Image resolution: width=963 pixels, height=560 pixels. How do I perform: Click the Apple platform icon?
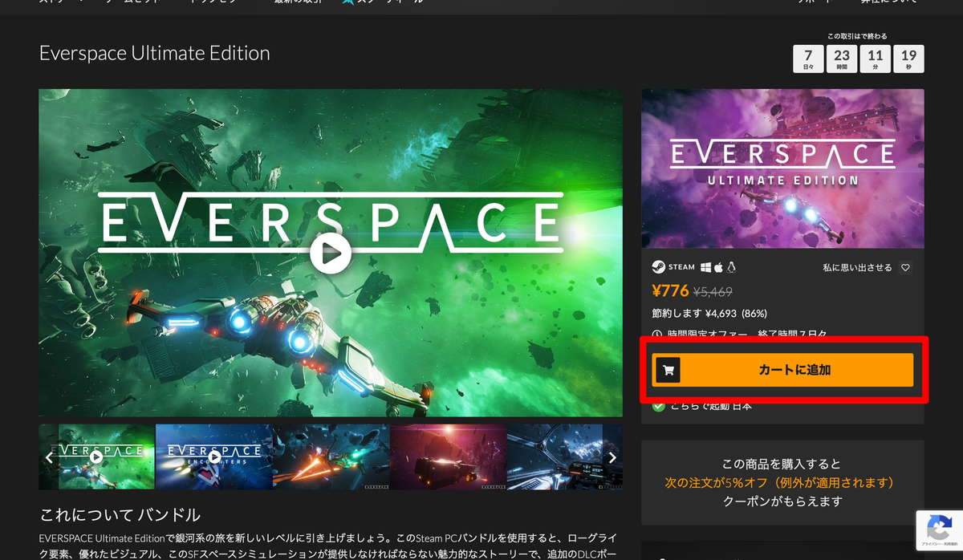719,267
